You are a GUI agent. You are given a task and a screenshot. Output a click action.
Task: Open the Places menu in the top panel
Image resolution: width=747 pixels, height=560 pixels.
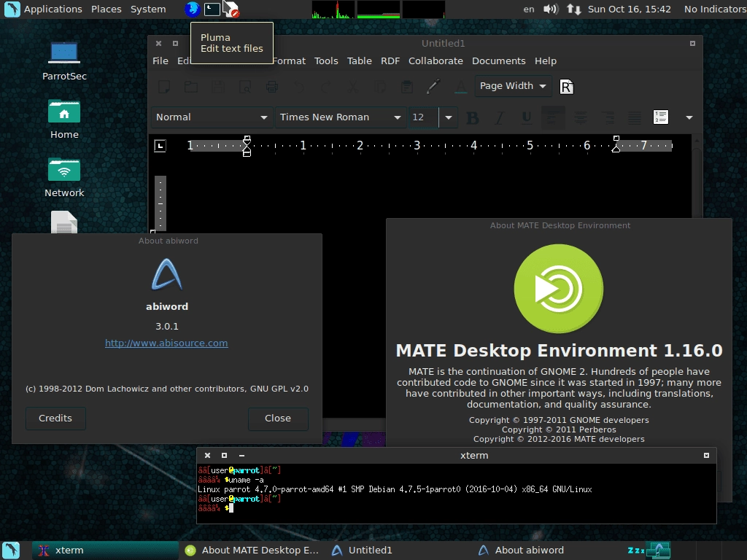[x=107, y=9]
